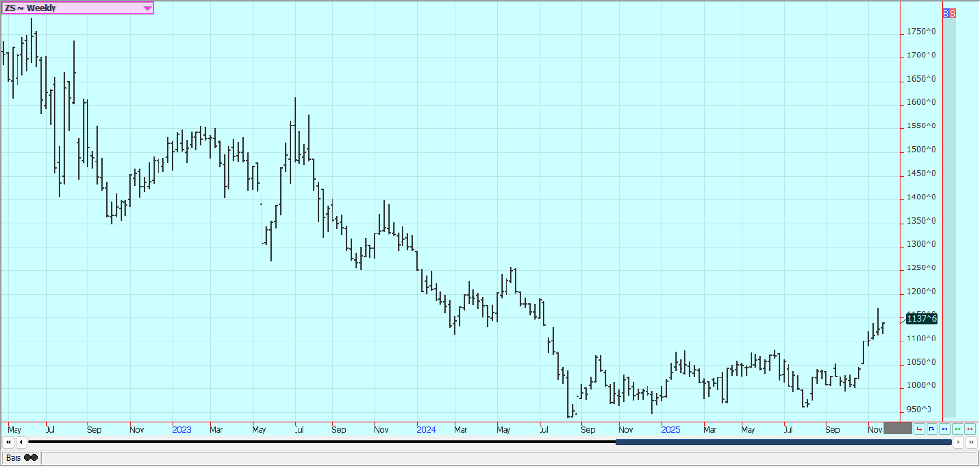Click the gray box beside Nov label

click(x=897, y=428)
